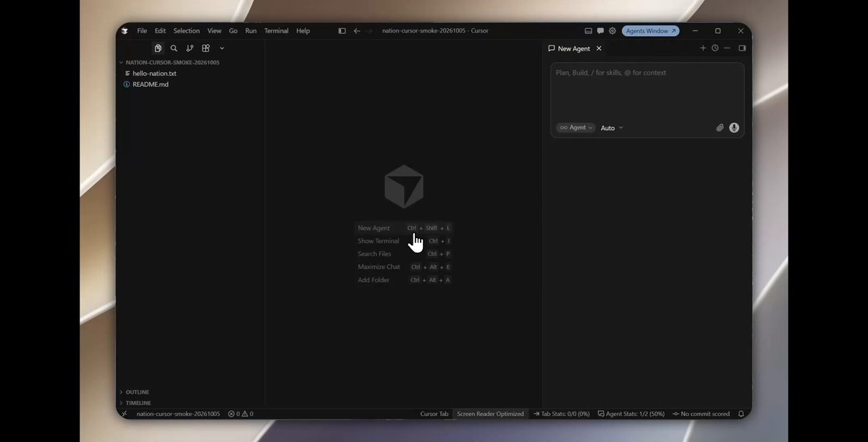
Task: Toggle the chat pane icon in title bar
Action: coord(601,31)
